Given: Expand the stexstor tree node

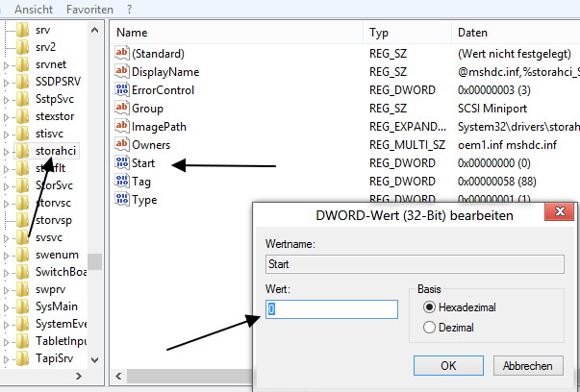Looking at the screenshot, I should (x=6, y=118).
